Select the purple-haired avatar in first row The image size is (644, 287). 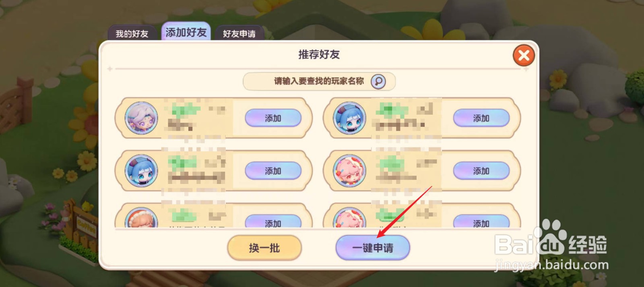click(x=141, y=118)
